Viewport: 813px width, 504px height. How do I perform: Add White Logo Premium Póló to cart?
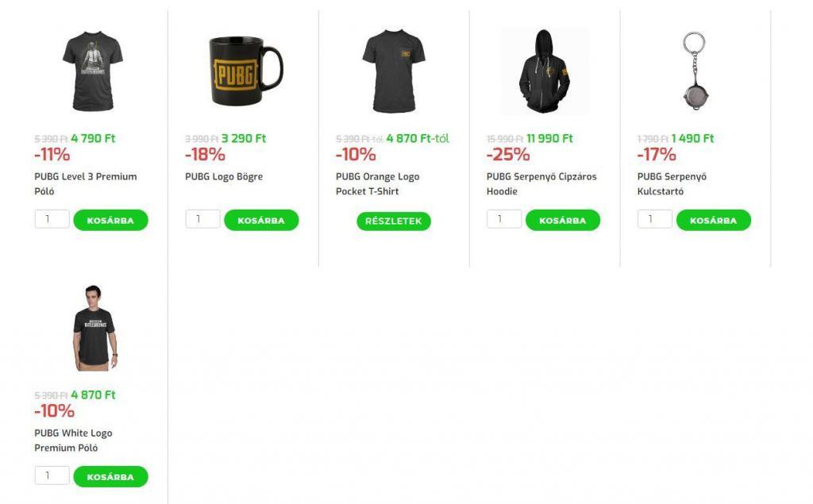coord(110,477)
